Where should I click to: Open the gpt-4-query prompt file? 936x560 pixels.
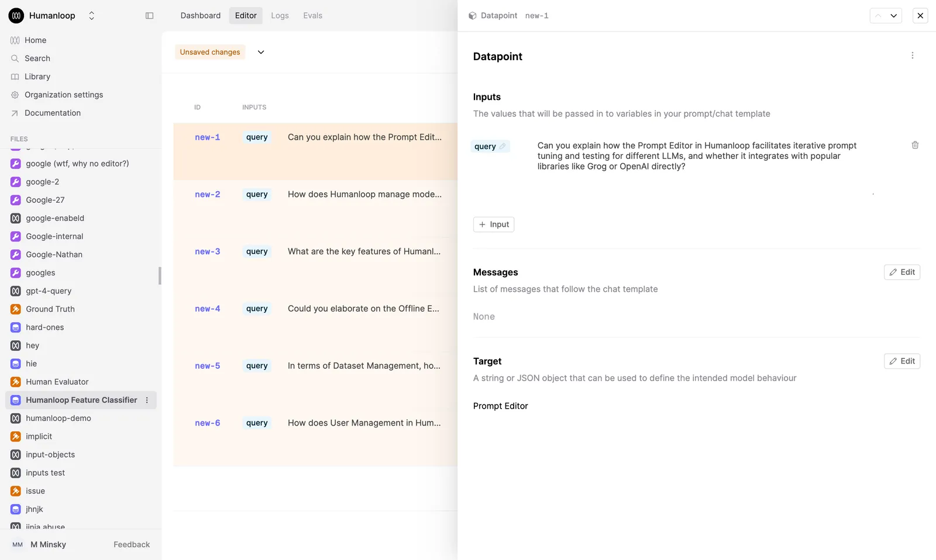49,291
